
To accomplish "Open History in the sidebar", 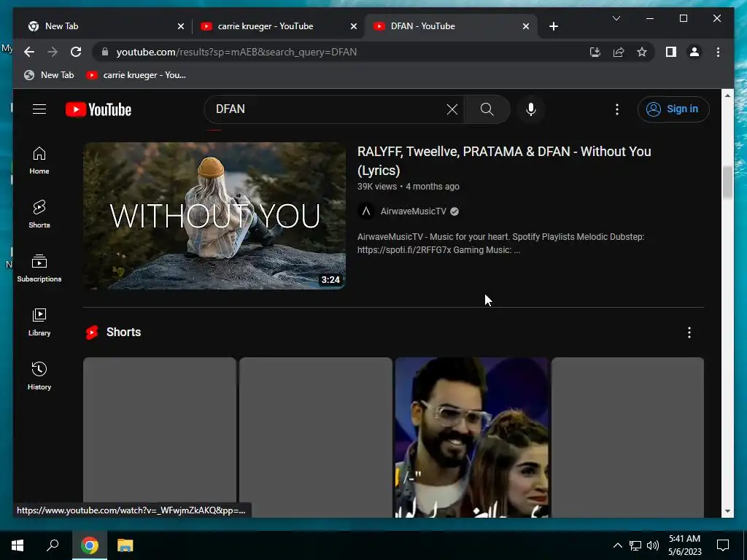I will (39, 376).
